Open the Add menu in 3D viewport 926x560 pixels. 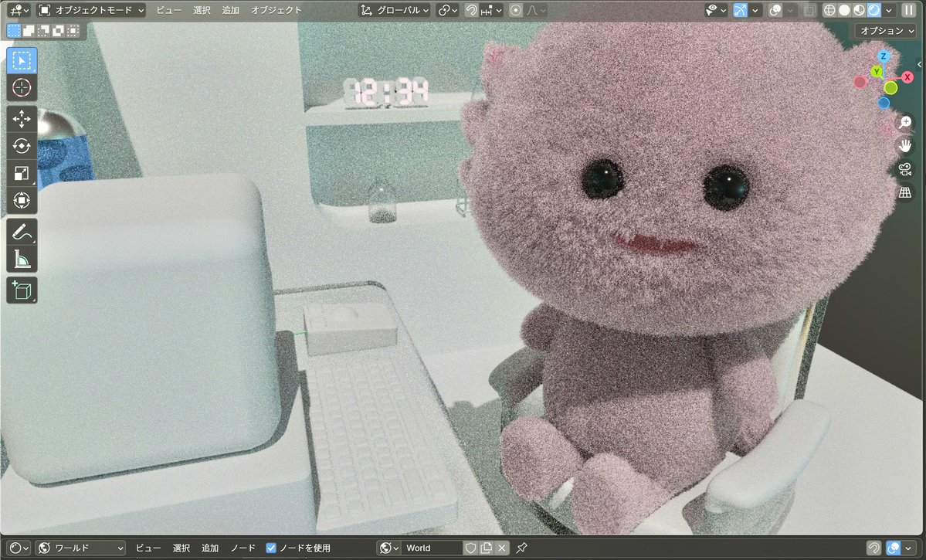click(x=230, y=10)
